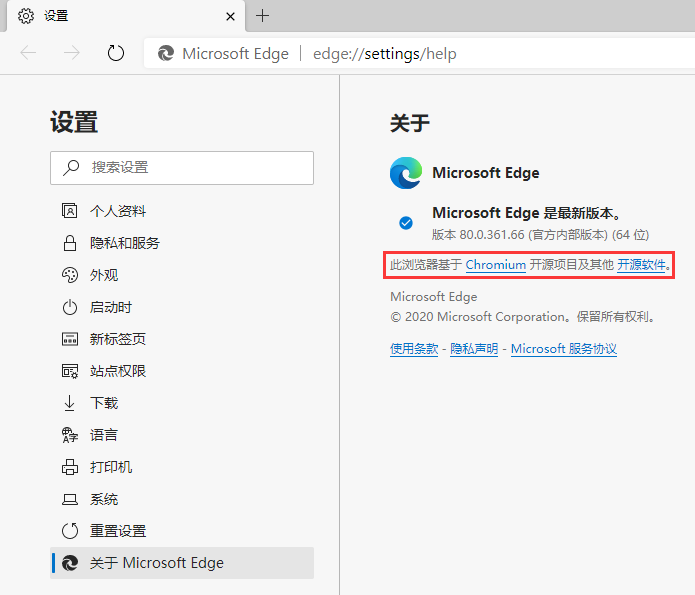
Task: Click the palette icon for 外观
Action: [70, 275]
